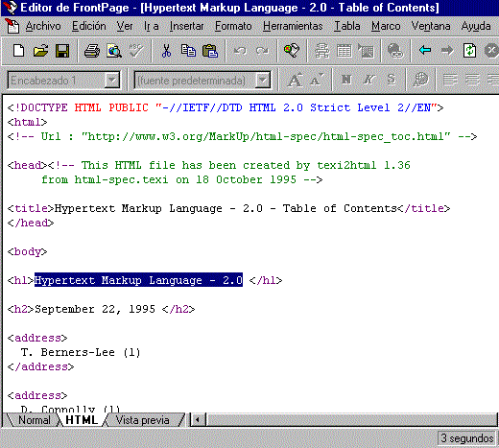The width and height of the screenshot is (499, 448).
Task: Click the text T. Berners-Lee (1)
Action: [x=81, y=352]
